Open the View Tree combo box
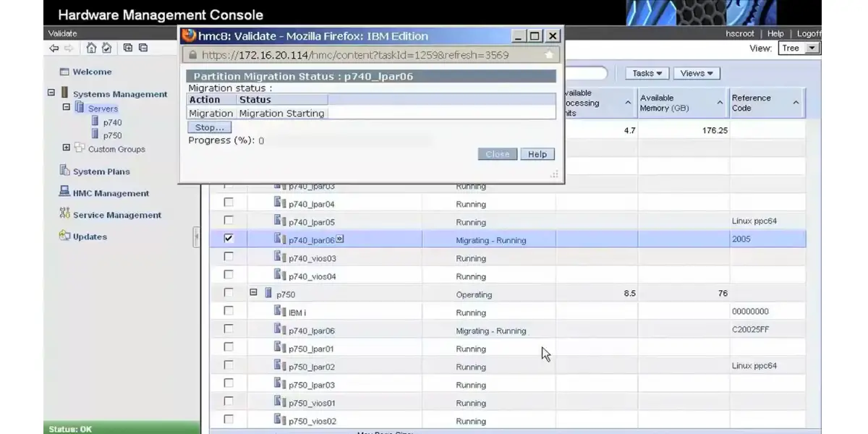The width and height of the screenshot is (868, 434). [799, 48]
